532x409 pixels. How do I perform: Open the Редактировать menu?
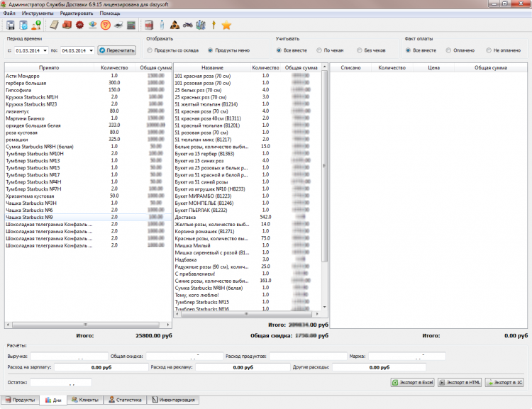pos(77,13)
